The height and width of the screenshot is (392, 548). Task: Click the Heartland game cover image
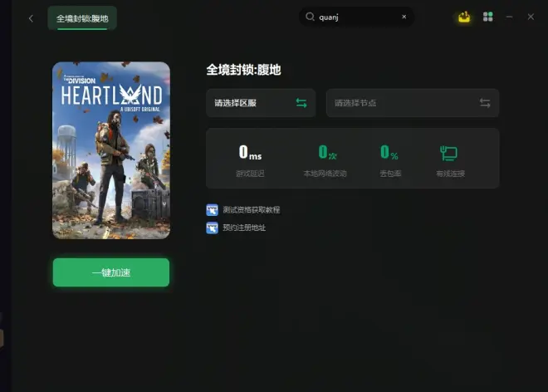111,150
